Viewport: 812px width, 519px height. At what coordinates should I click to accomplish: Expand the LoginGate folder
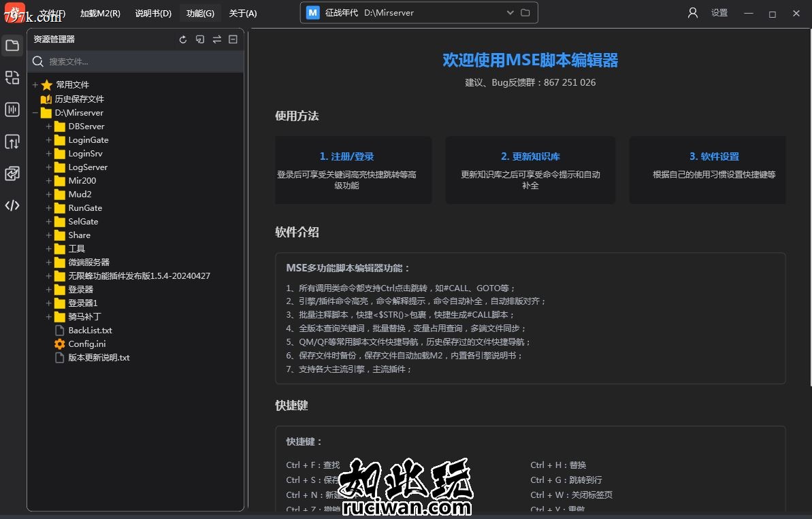click(49, 139)
